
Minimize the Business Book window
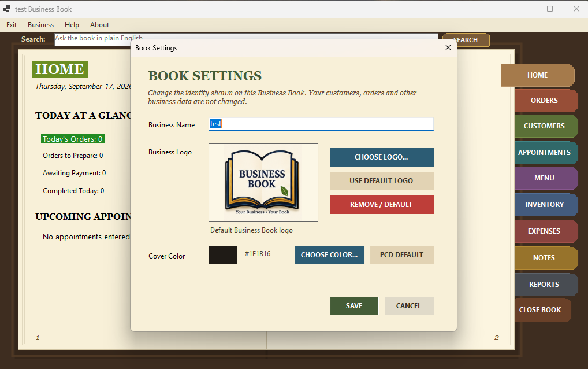524,9
